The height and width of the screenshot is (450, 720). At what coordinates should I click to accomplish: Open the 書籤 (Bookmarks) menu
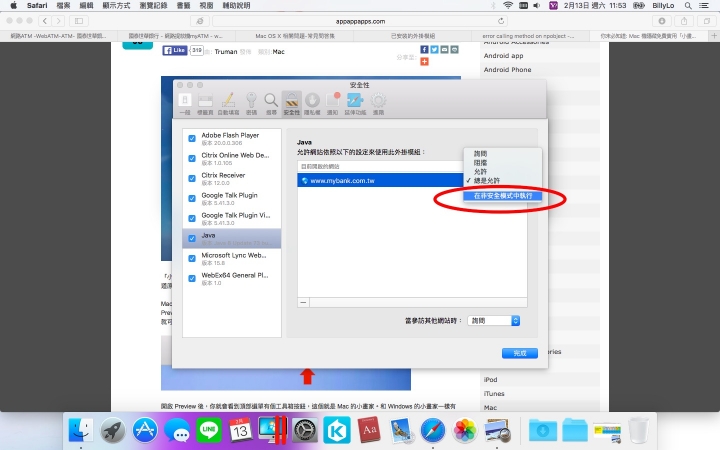[183, 6]
